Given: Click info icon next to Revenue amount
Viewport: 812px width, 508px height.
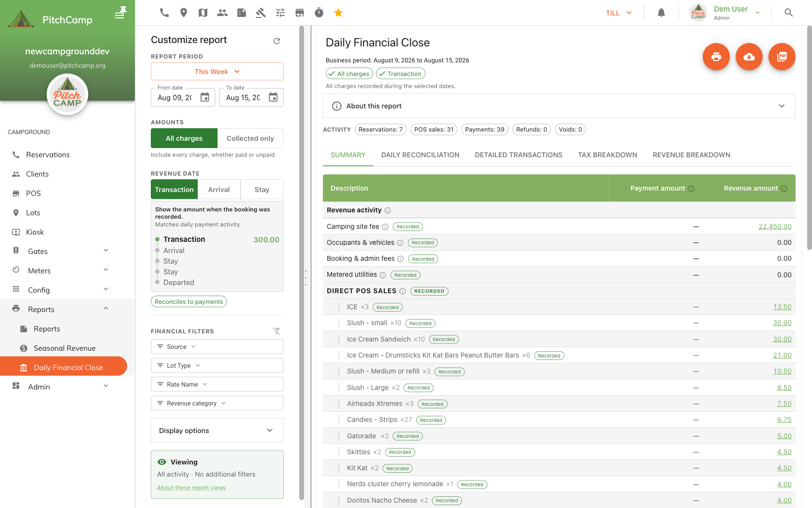Looking at the screenshot, I should 784,189.
